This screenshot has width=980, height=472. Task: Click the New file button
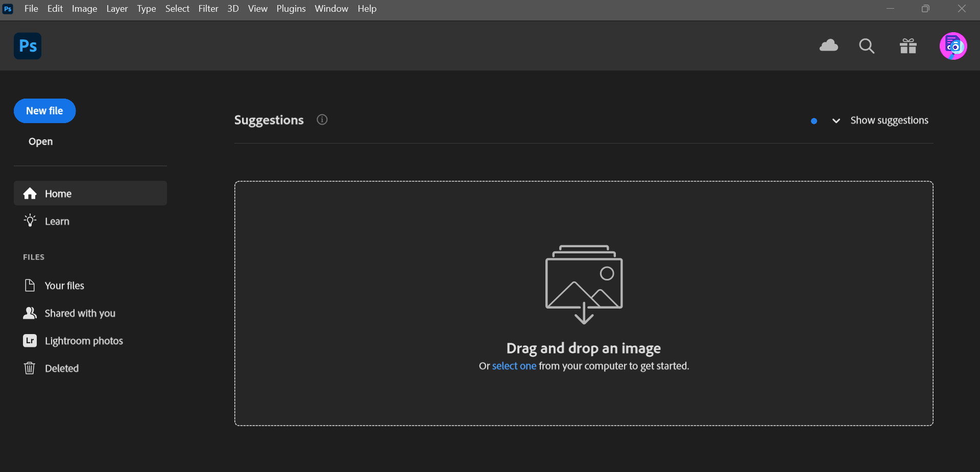pos(45,111)
